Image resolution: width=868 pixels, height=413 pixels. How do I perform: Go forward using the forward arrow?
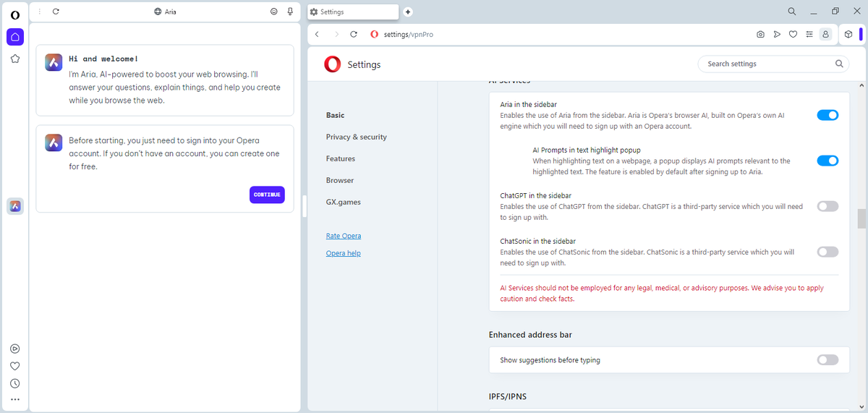(336, 34)
